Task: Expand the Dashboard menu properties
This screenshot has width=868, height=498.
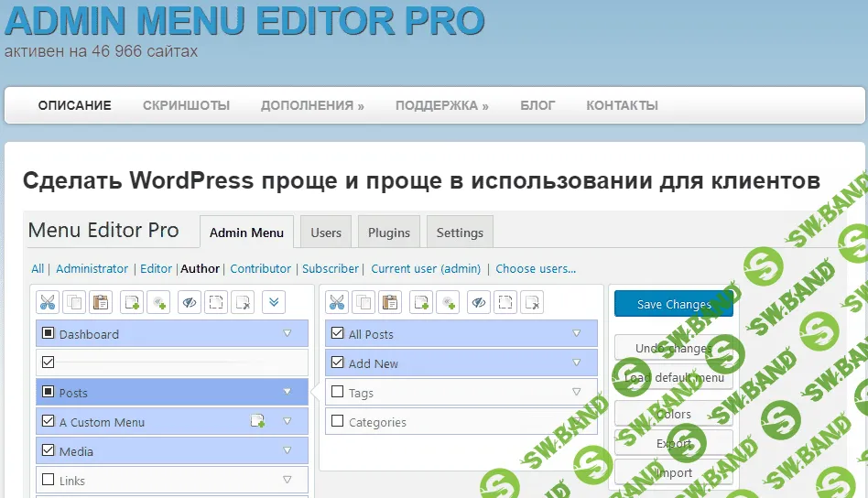Action: (287, 333)
